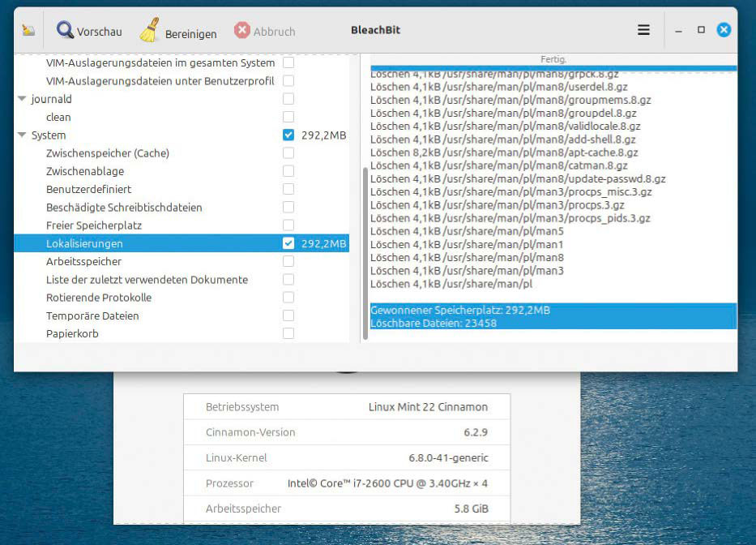
Task: Select the Rotierende Protokolle row
Action: (99, 298)
